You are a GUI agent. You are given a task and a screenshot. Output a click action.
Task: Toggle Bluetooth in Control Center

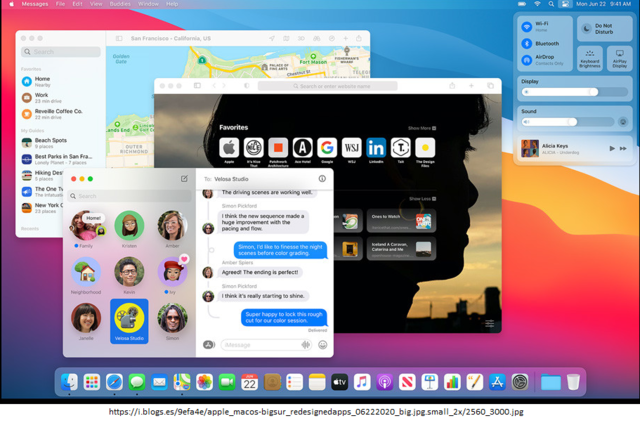tap(527, 43)
